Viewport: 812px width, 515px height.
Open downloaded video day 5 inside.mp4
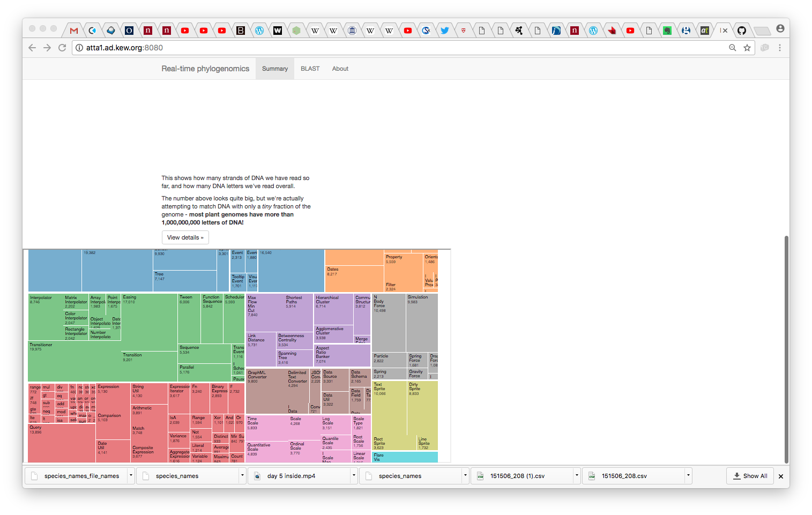click(299, 476)
